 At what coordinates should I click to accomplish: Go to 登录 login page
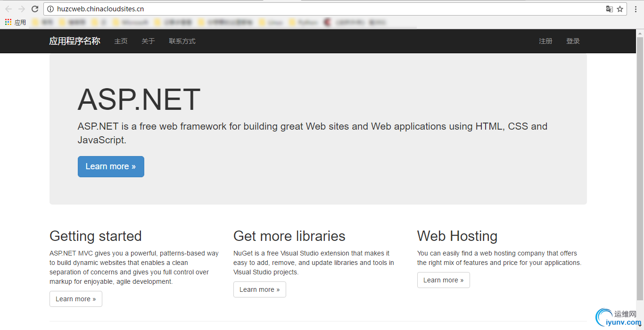coord(573,41)
